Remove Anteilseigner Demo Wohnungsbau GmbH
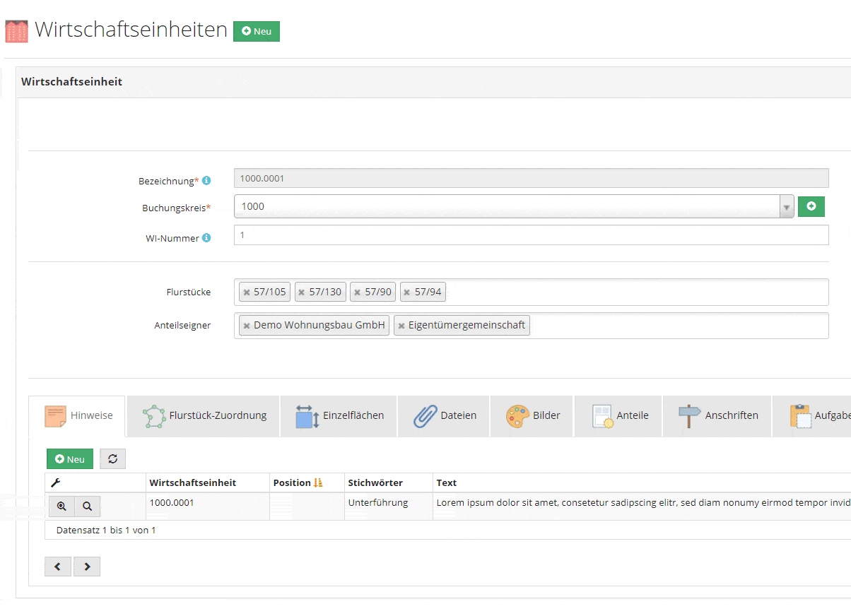This screenshot has height=616, width=851. [247, 326]
